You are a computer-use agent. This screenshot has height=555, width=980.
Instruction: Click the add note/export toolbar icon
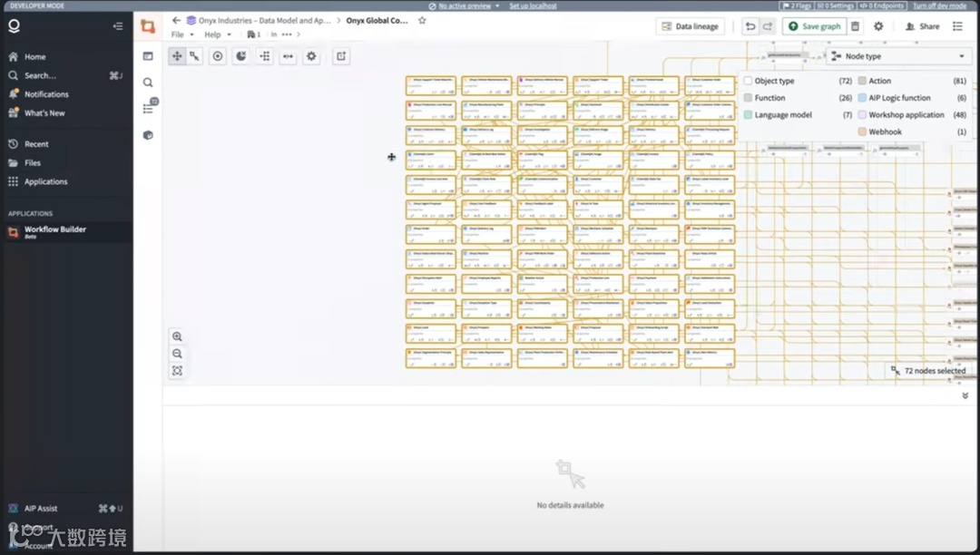click(341, 56)
